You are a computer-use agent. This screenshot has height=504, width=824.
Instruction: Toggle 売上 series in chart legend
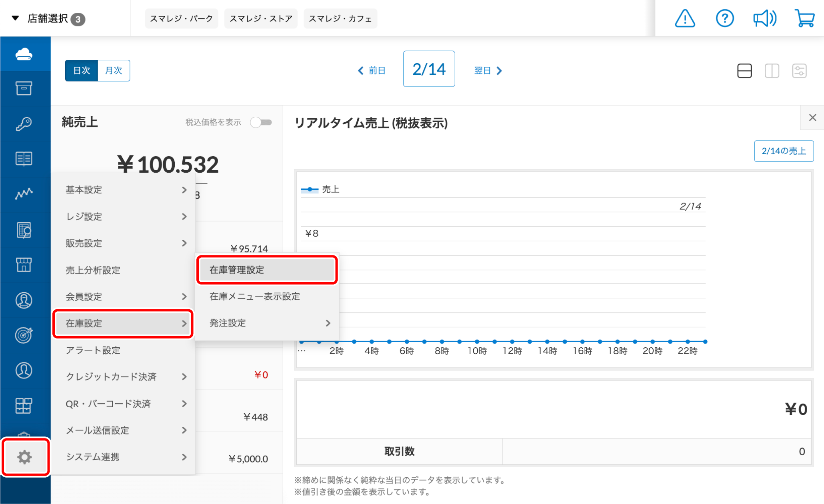pos(320,189)
